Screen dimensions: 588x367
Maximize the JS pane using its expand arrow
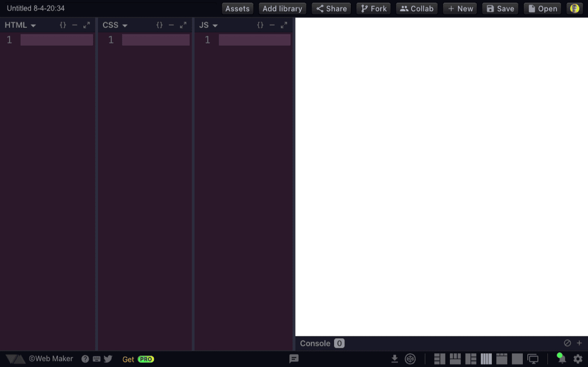(284, 25)
